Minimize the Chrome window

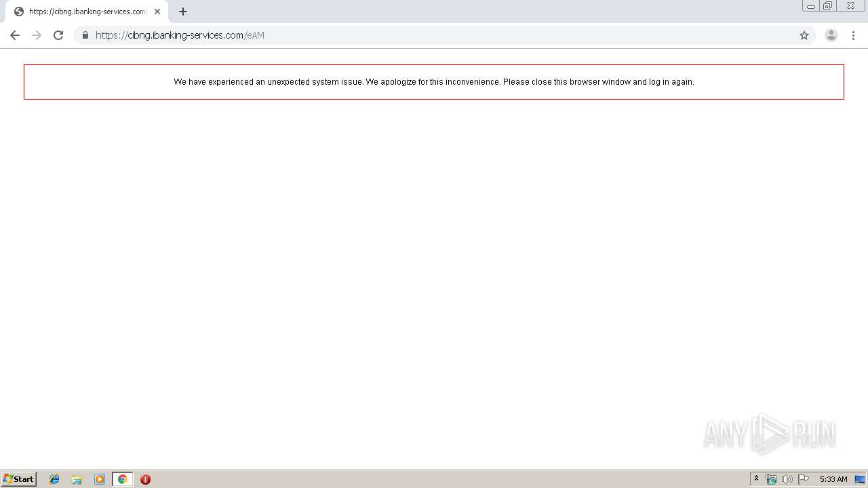[x=810, y=6]
